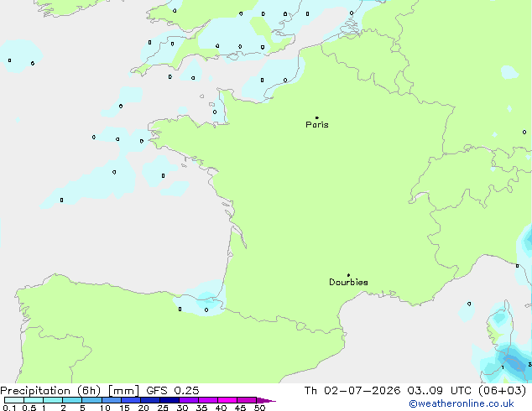Click the '03..09 UTC' time range text

tap(440, 391)
